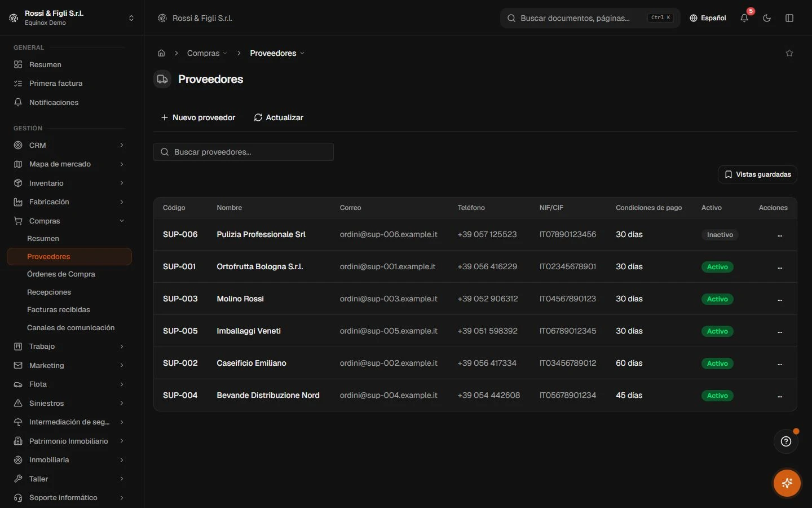Open the notifications bell with badge
This screenshot has height=508, width=812.
[x=744, y=18]
